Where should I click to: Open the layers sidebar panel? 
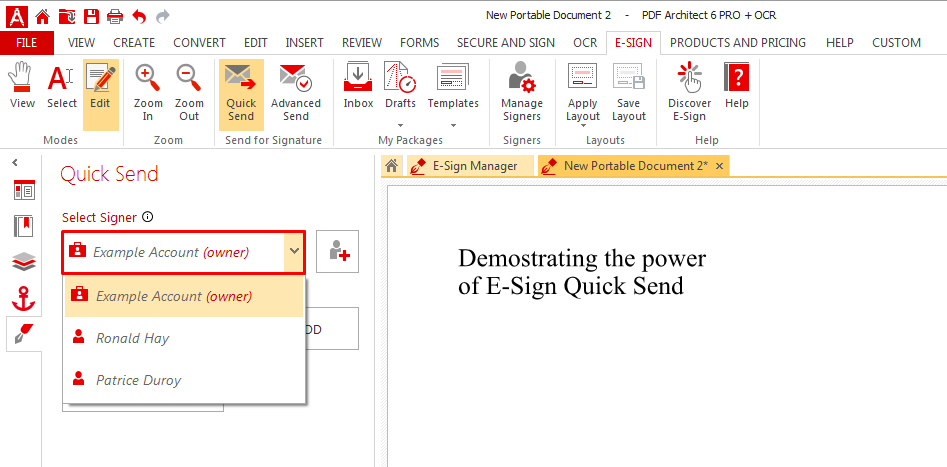24,262
